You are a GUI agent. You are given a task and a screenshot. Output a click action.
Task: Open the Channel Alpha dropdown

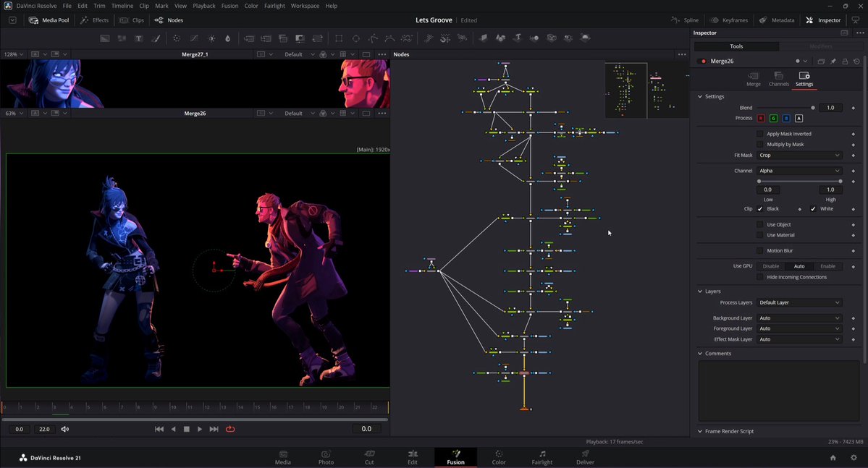coord(799,171)
